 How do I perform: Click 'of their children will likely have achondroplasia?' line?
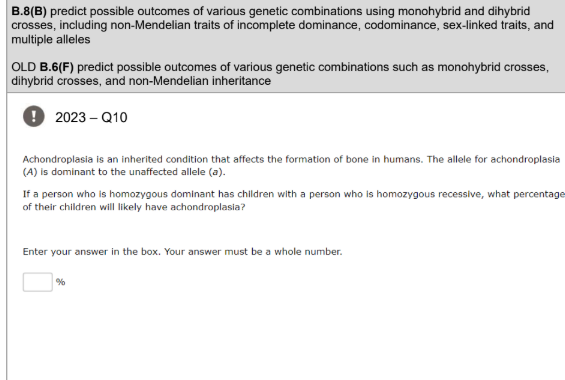[134, 207]
